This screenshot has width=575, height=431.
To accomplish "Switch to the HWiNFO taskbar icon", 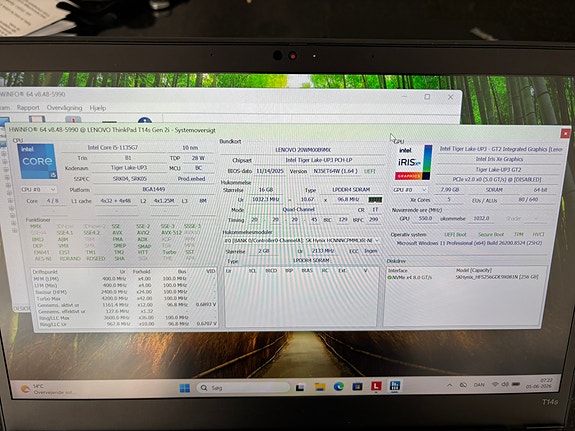I will point(395,386).
